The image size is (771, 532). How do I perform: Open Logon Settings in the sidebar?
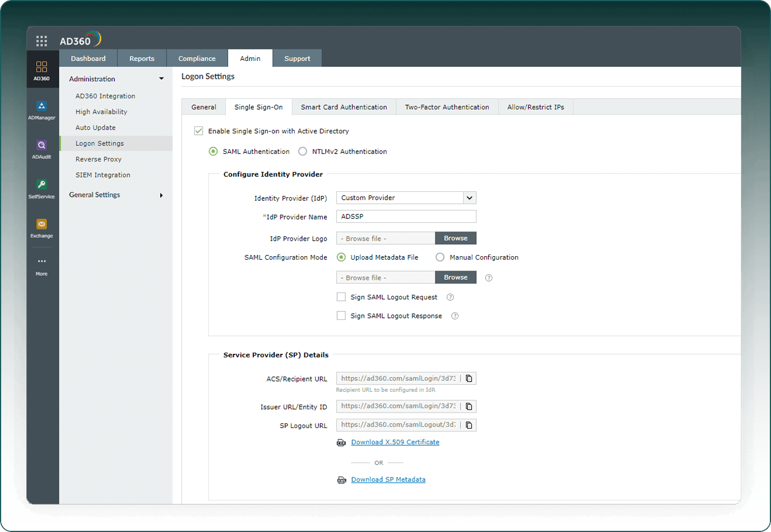(116, 144)
